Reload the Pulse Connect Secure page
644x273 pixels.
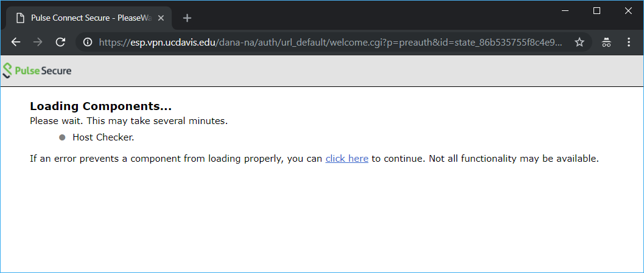(x=60, y=42)
